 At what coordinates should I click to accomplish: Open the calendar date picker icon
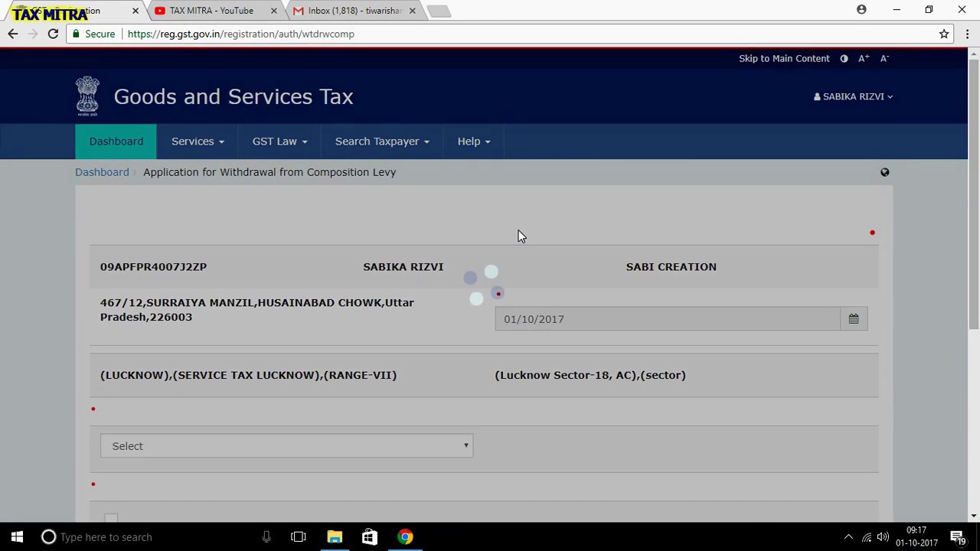point(854,318)
